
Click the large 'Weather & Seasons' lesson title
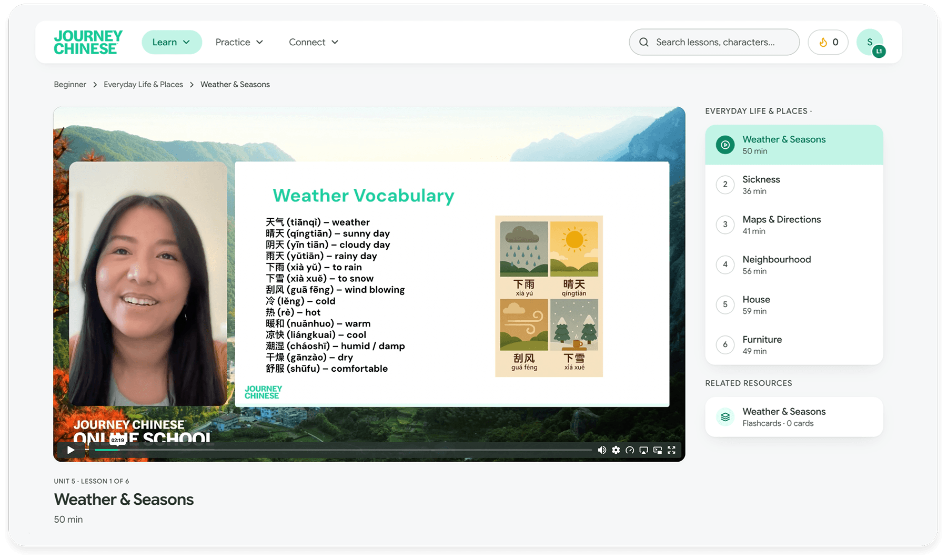[124, 500]
